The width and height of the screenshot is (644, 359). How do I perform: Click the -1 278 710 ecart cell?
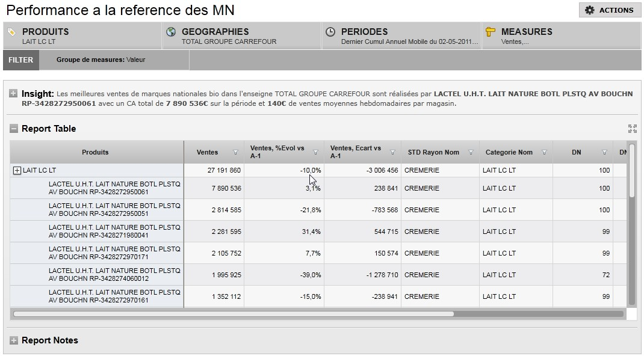pos(363,275)
